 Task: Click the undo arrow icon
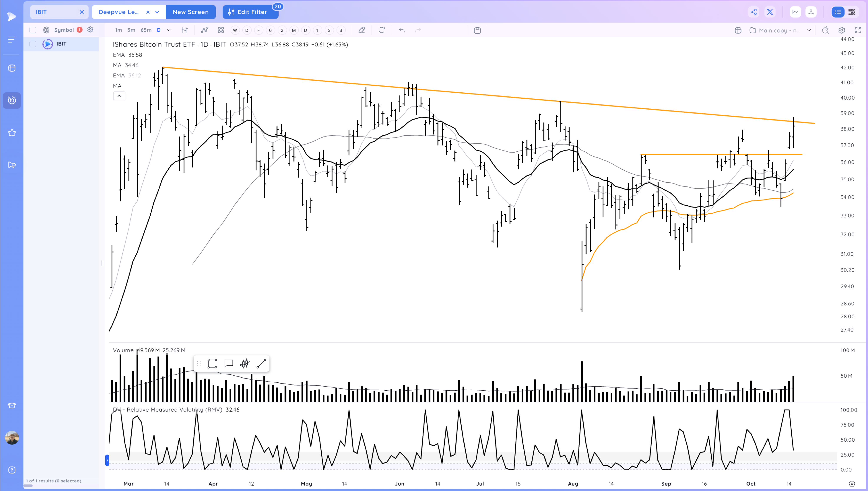click(x=401, y=30)
